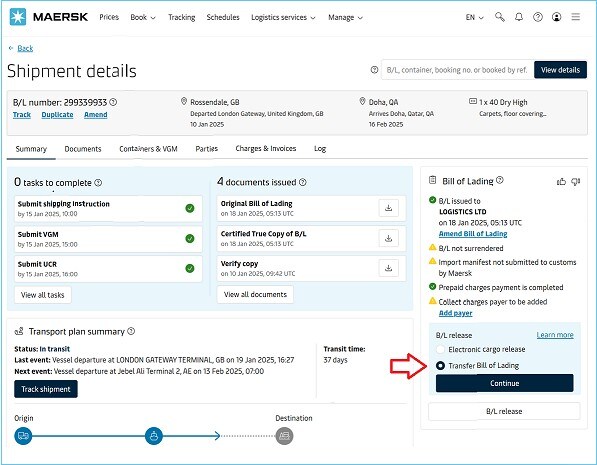
Task: Click the Continue button
Action: click(504, 383)
